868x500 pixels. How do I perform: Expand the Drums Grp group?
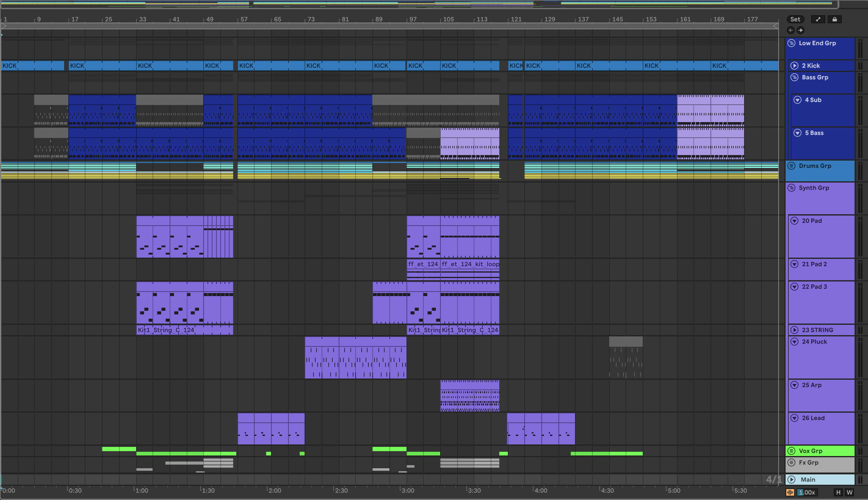point(791,166)
